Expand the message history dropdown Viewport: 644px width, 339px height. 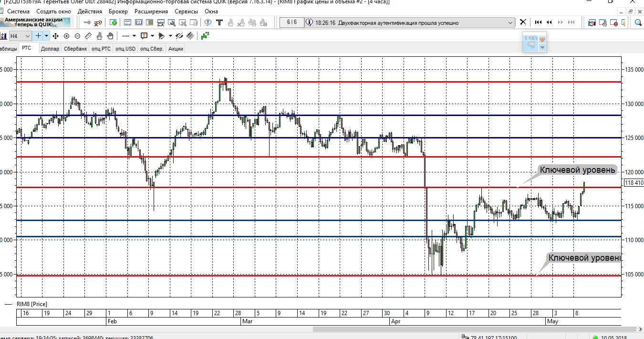(x=511, y=22)
